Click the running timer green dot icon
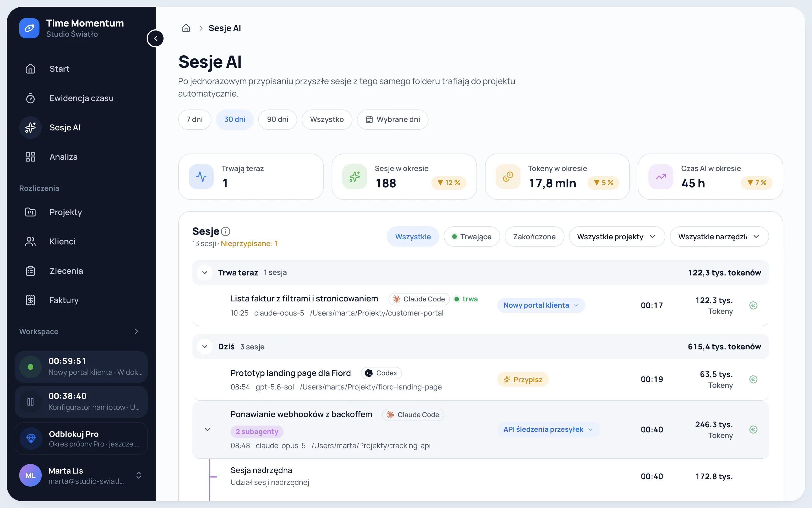The height and width of the screenshot is (508, 812). pyautogui.click(x=30, y=367)
